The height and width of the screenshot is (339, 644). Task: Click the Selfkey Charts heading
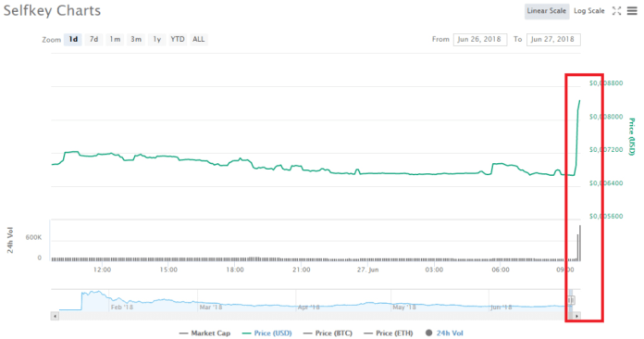coord(52,11)
